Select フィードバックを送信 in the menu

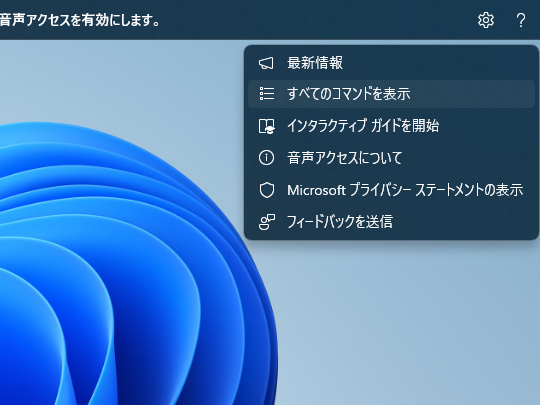pyautogui.click(x=391, y=221)
